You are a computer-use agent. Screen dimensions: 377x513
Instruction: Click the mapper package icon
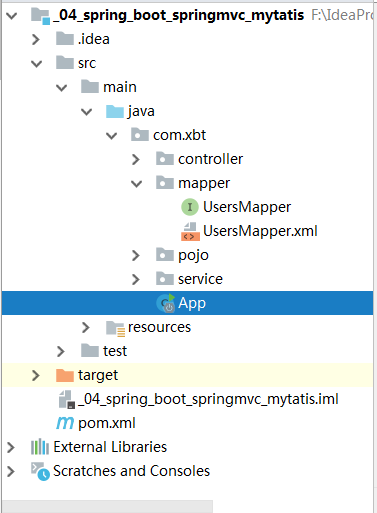click(x=165, y=183)
